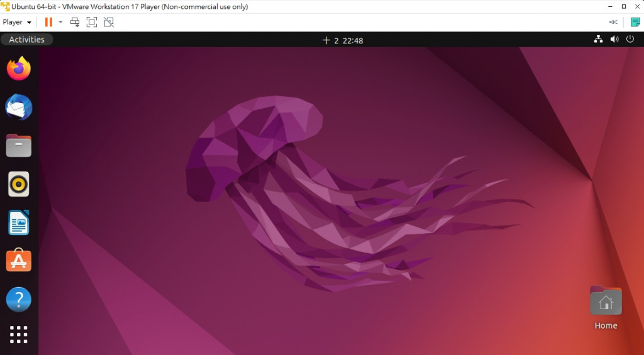Open the clock showing 22:48
The width and height of the screenshot is (644, 355).
[x=353, y=40]
